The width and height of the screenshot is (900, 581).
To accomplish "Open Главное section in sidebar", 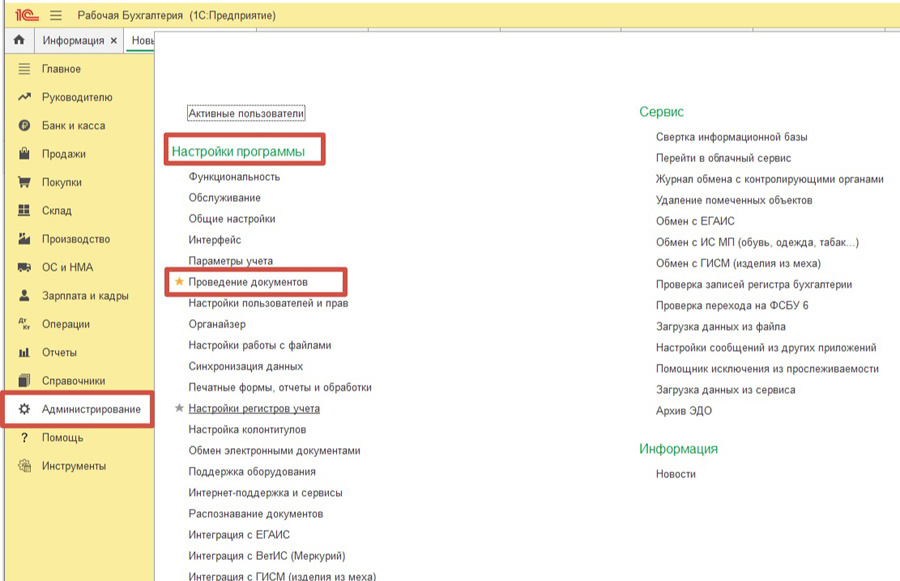I will coord(61,69).
